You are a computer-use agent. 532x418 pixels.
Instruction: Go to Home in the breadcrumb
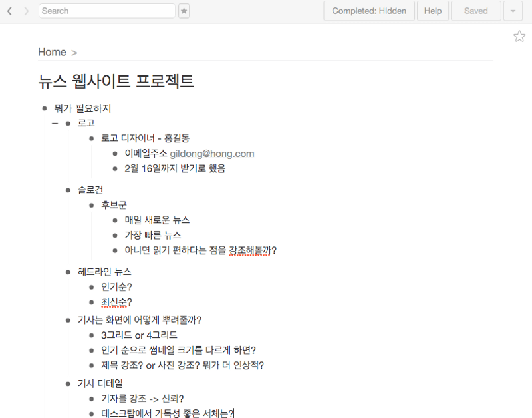pyautogui.click(x=52, y=52)
